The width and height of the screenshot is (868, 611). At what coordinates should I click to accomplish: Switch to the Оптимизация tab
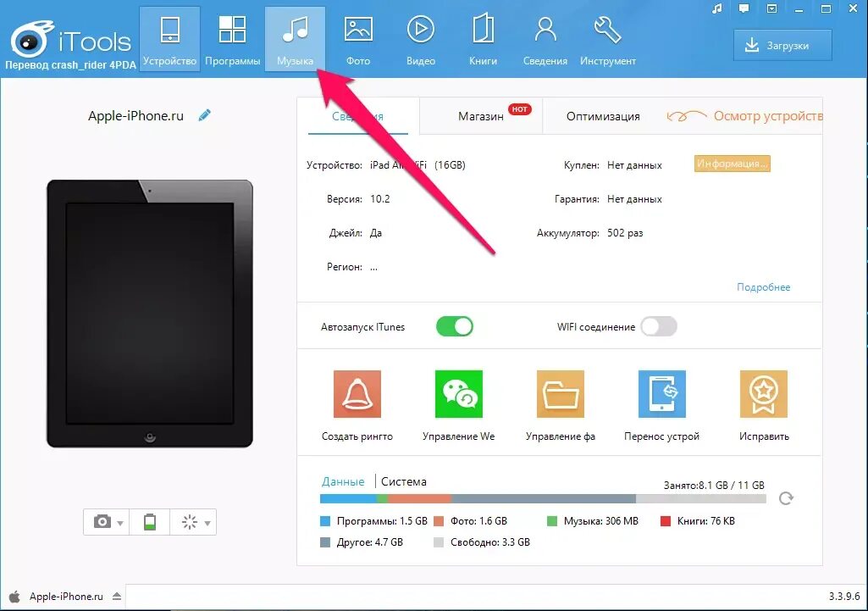click(x=603, y=116)
